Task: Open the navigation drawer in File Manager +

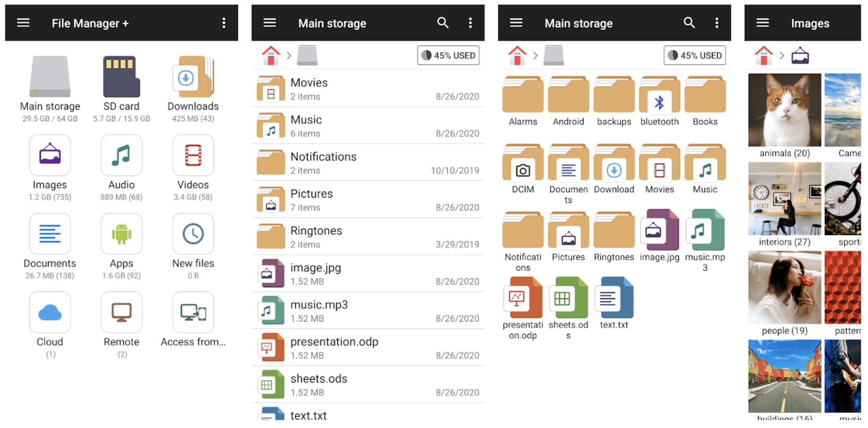Action: pos(24,23)
